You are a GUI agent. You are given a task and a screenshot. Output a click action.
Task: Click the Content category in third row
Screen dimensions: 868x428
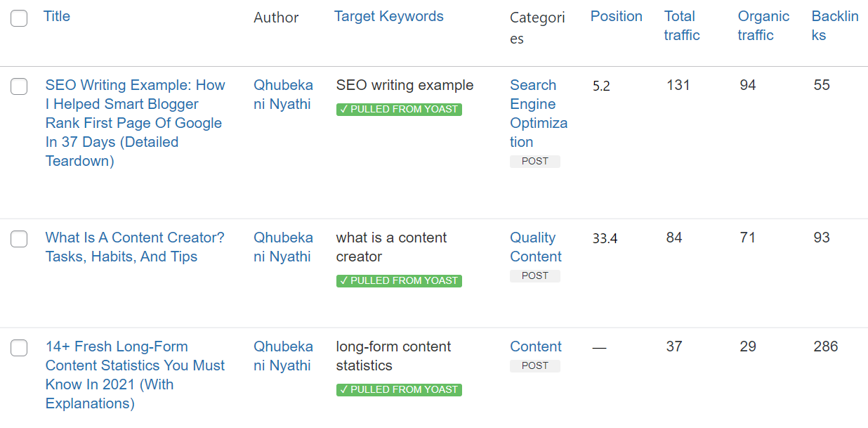click(535, 346)
